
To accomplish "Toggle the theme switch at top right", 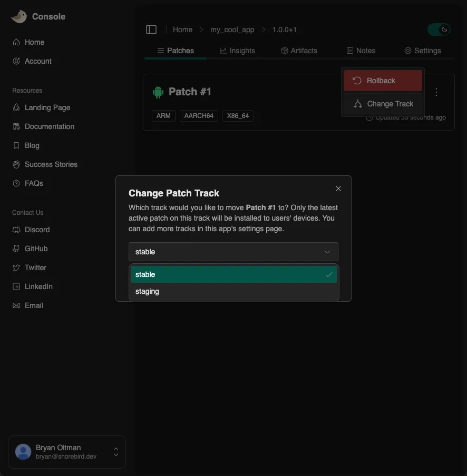I will (439, 29).
